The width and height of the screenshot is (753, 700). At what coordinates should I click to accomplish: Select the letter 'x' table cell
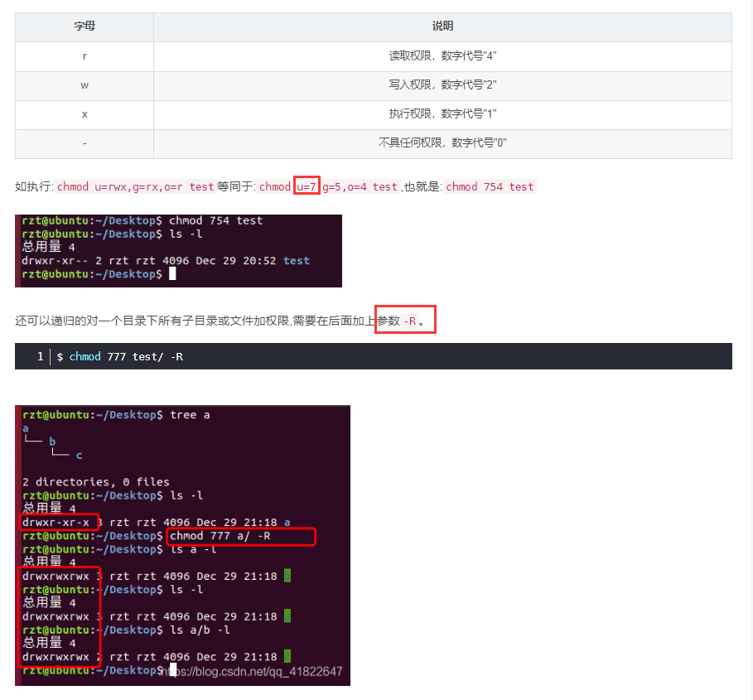point(84,115)
